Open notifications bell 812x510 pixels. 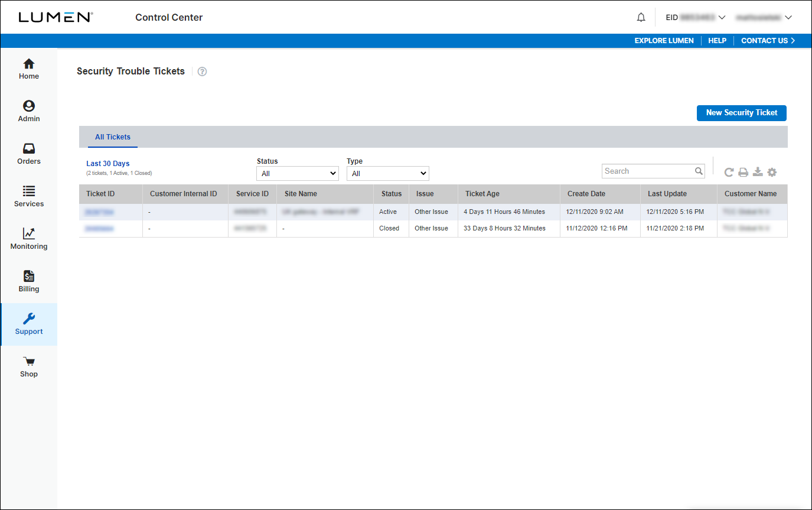(x=641, y=18)
